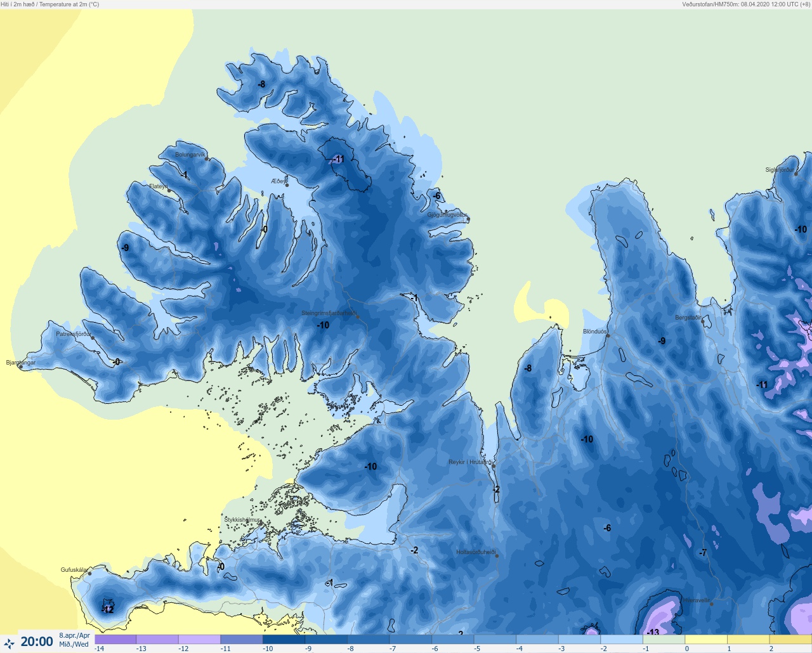Click the -12 map value near Gufuskálar

[x=108, y=609]
